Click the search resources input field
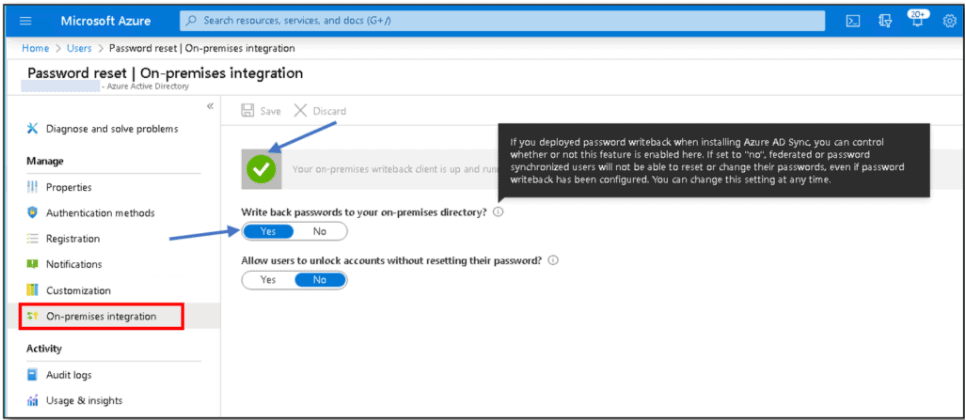Screen dimensions: 966x420 502,20
